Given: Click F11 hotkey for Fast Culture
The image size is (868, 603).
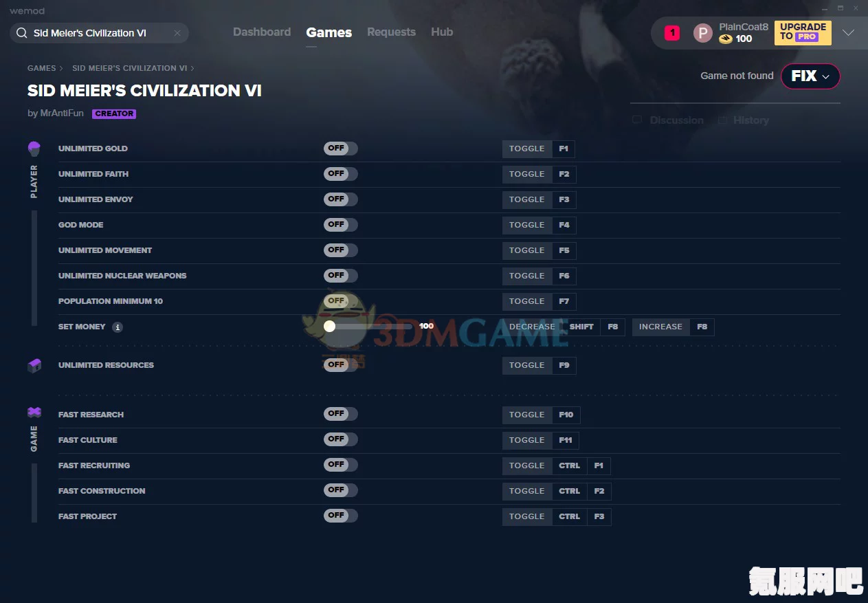Looking at the screenshot, I should coord(566,440).
